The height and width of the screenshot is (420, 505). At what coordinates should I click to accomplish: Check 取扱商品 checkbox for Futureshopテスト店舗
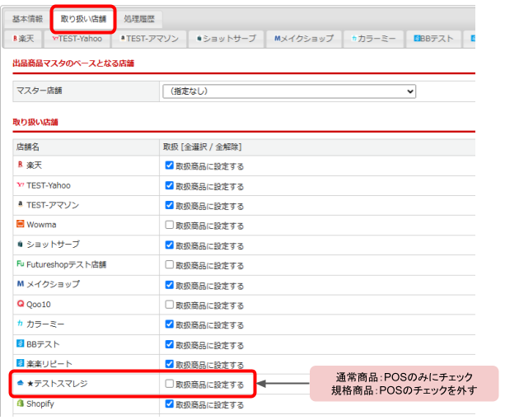coord(170,265)
